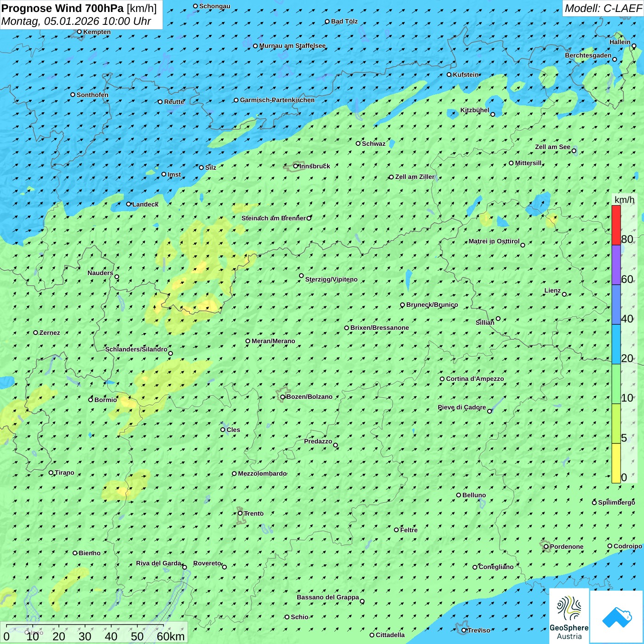Click the GeoSphere Austria logo
This screenshot has width=644, height=644.
[569, 616]
